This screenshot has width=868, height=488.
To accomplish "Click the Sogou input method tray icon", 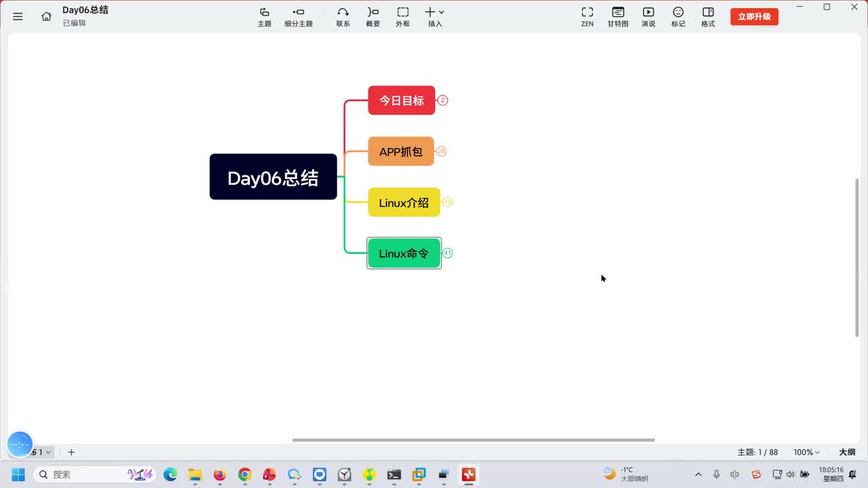I will [x=756, y=474].
